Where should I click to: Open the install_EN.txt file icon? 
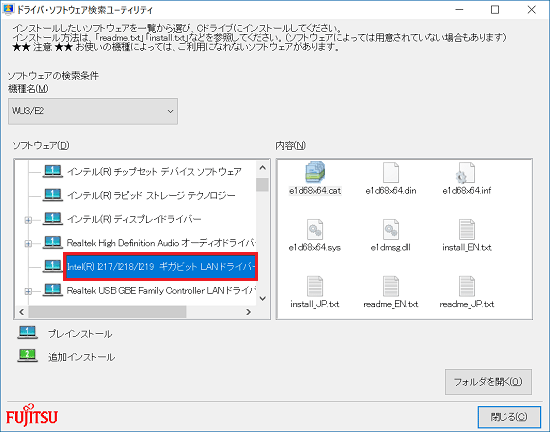click(x=467, y=229)
